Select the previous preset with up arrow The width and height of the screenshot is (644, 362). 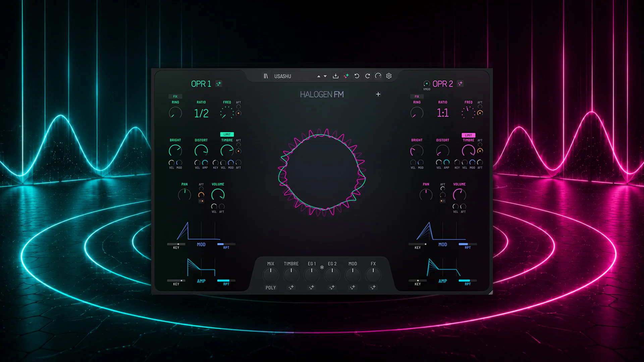click(x=319, y=76)
